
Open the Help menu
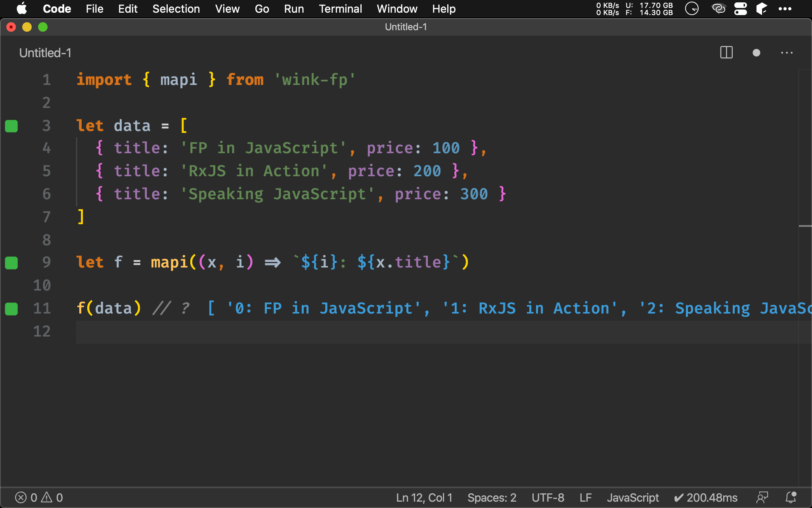(444, 9)
